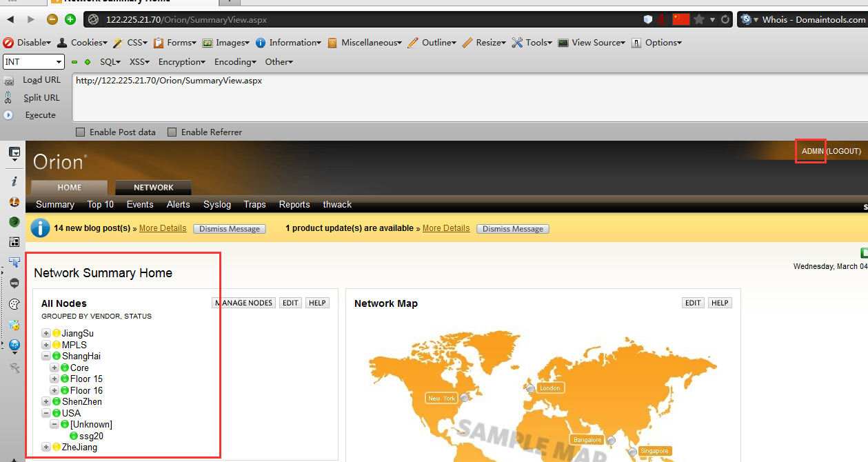Expand the ZheJiang node group

[x=46, y=448]
